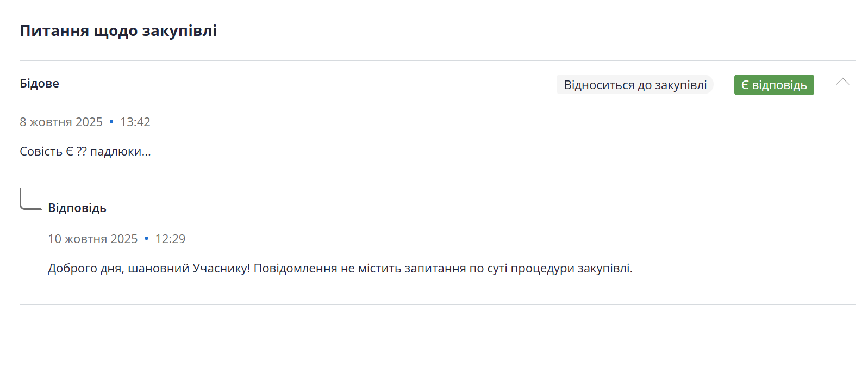Select the question date 8 жовтня 2025
Image resolution: width=868 pixels, height=372 pixels.
click(x=61, y=122)
